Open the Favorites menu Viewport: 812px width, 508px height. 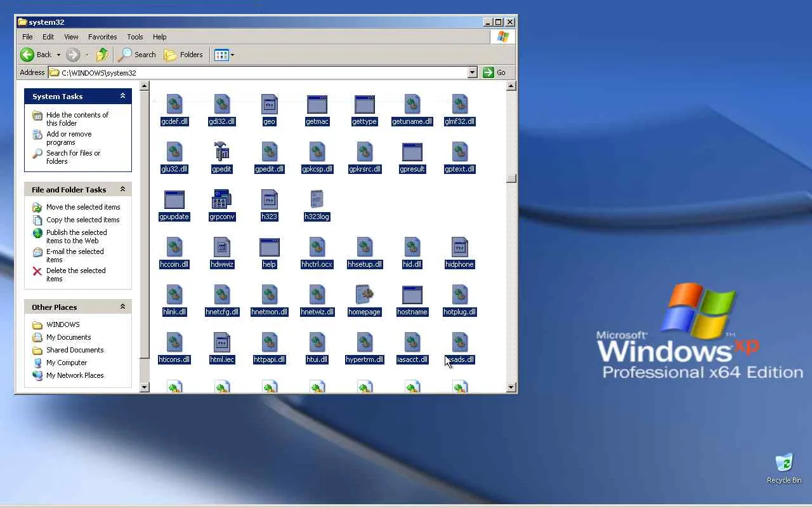click(x=102, y=37)
